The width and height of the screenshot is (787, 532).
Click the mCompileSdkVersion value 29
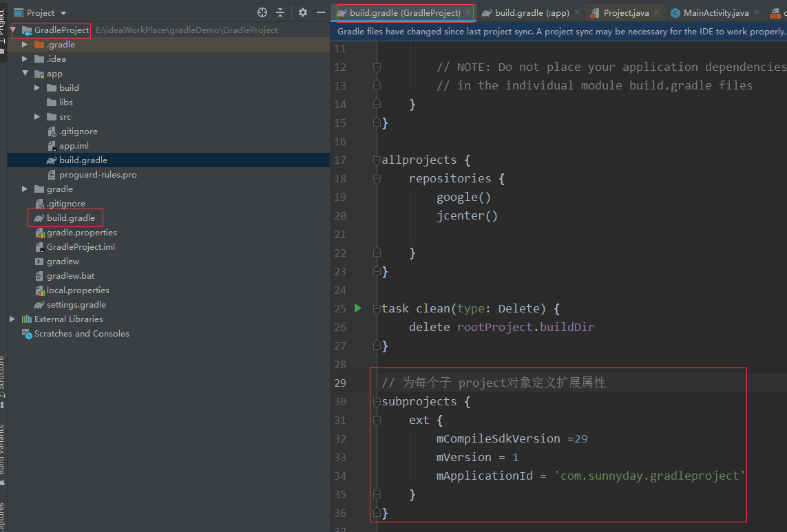[x=580, y=438]
